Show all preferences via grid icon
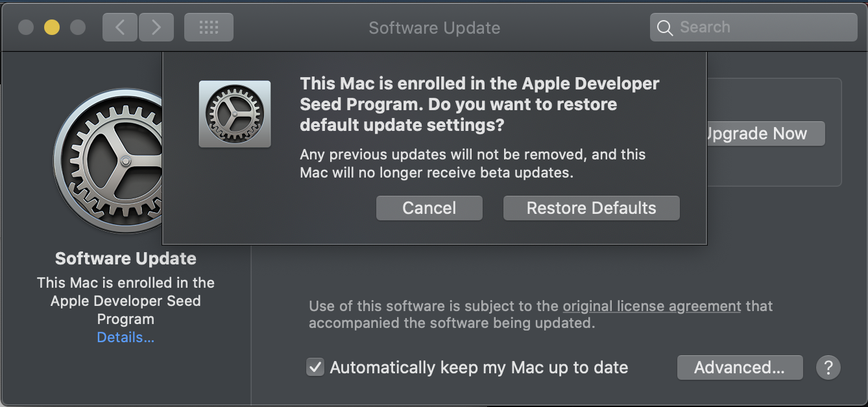 208,27
